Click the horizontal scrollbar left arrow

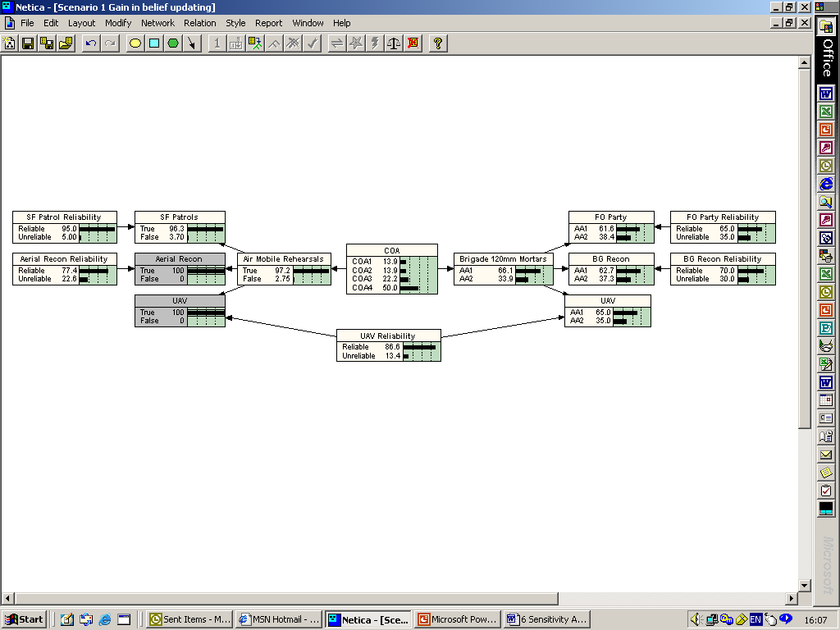[7, 598]
